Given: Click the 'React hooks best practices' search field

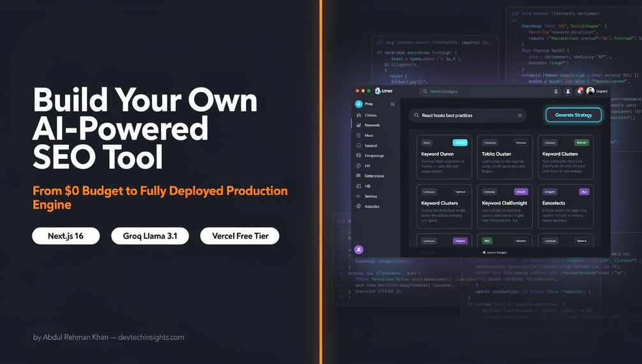Looking at the screenshot, I should pos(468,116).
